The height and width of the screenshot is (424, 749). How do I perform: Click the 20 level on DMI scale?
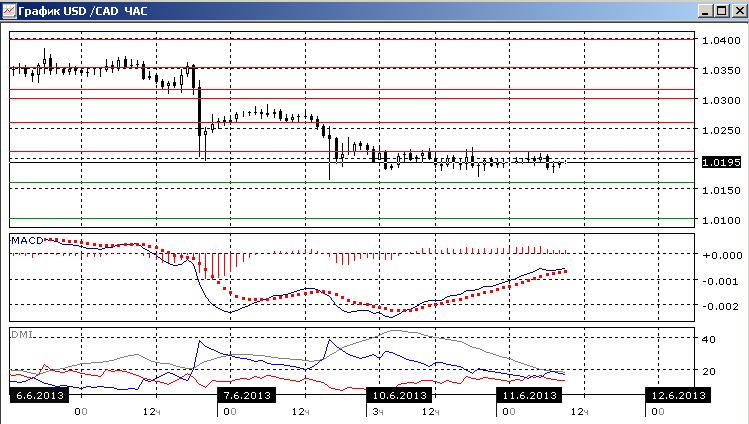coord(708,371)
